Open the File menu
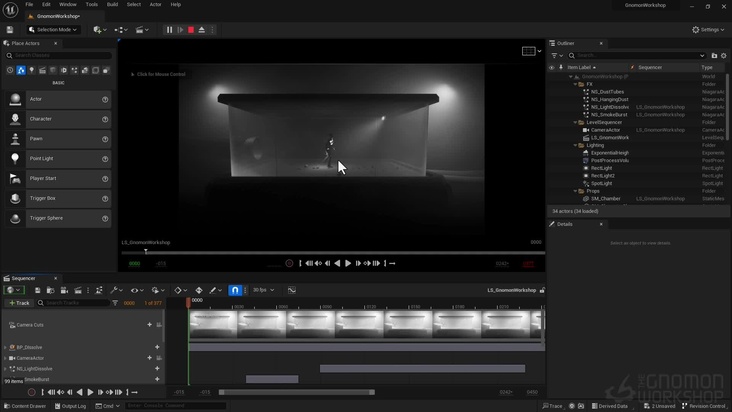 click(29, 5)
